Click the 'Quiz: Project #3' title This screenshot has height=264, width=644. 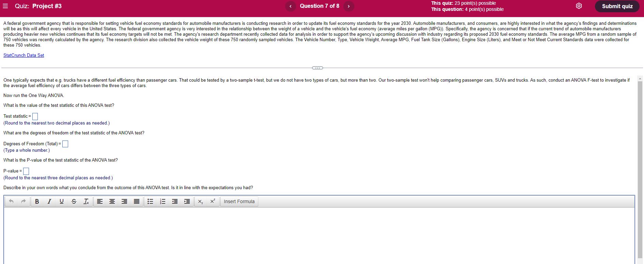click(38, 6)
